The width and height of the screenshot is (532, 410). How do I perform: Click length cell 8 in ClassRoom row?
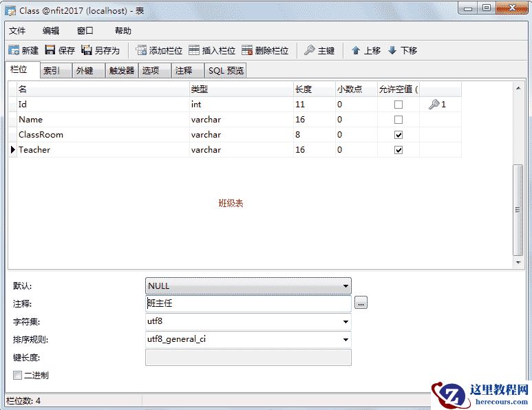(x=315, y=135)
